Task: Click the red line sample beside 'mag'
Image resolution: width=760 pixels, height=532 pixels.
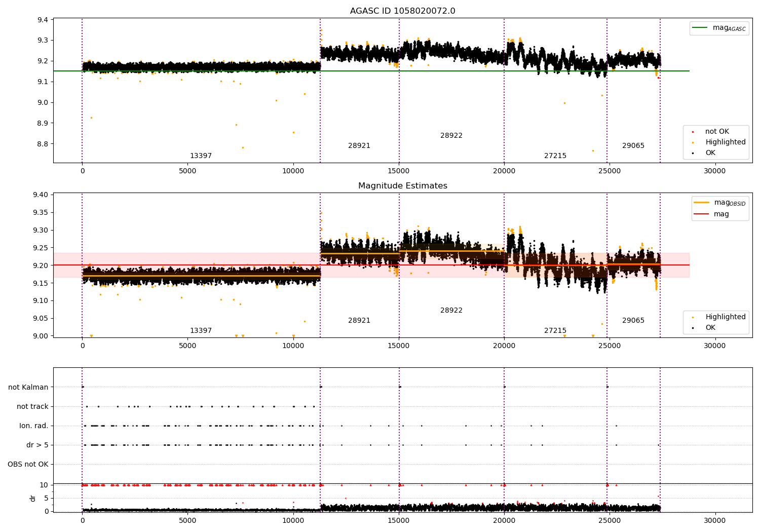Action: (x=702, y=214)
